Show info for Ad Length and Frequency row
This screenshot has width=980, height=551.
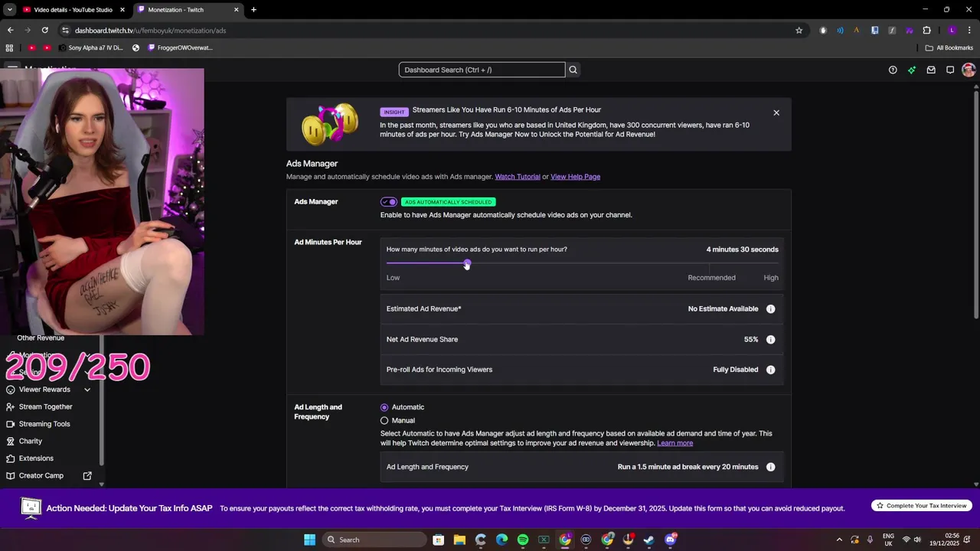(x=771, y=467)
